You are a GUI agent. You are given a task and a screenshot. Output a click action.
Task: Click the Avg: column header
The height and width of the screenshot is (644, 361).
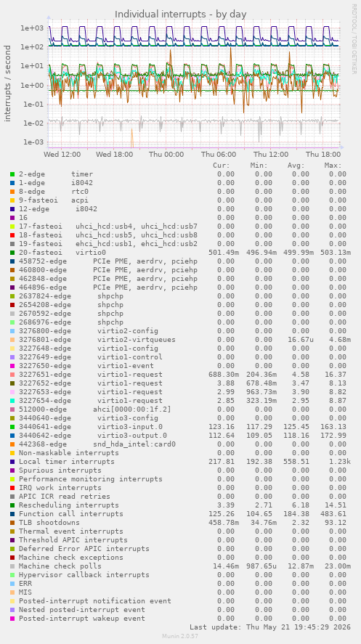point(296,166)
